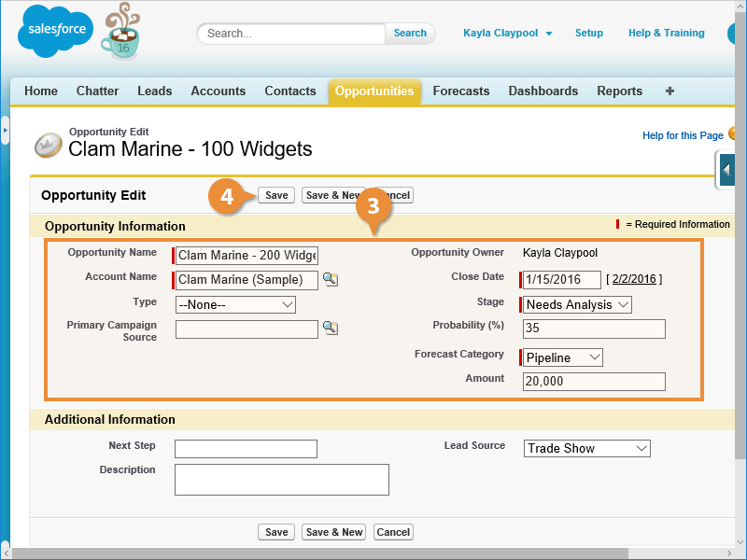Open the Type dropdown
Image resolution: width=747 pixels, height=560 pixels.
pyautogui.click(x=235, y=304)
